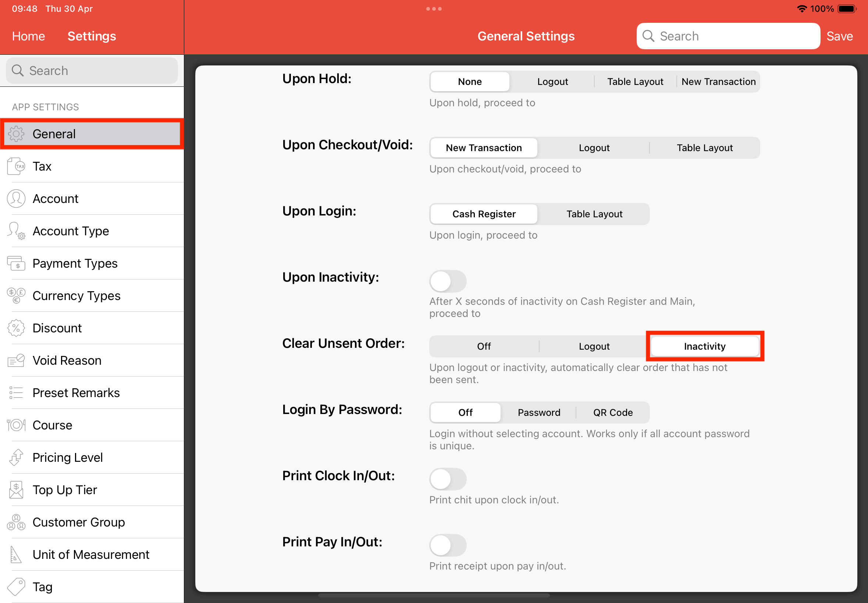Open Payment Types settings
The image size is (868, 603).
point(92,263)
